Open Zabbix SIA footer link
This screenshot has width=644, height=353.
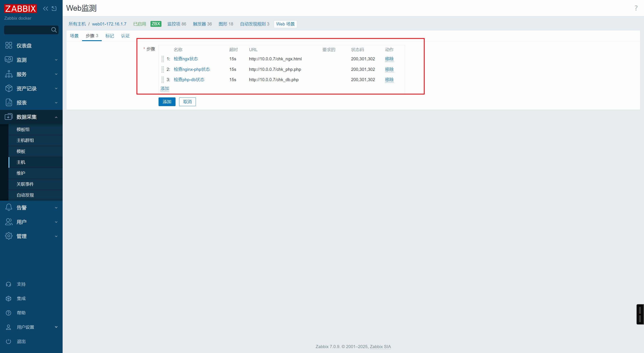click(380, 347)
